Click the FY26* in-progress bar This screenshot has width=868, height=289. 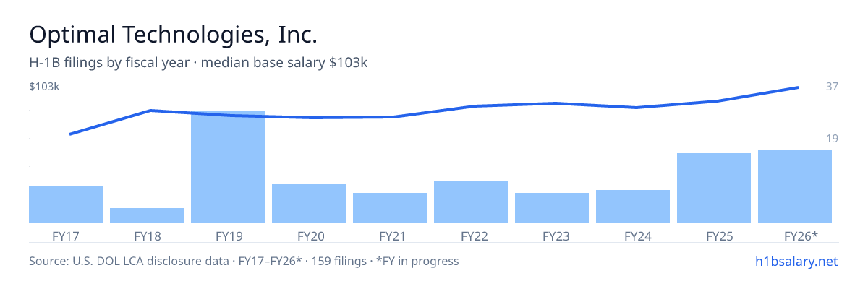pos(795,186)
